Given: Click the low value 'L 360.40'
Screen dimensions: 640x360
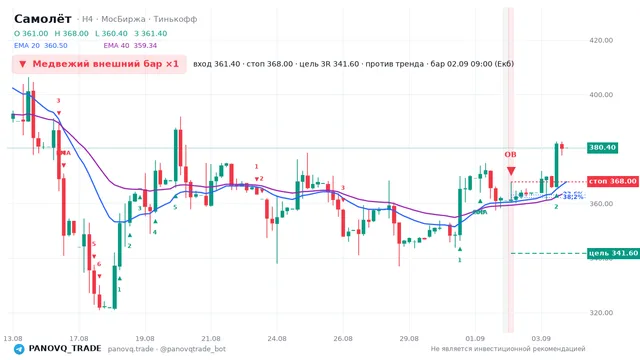Looking at the screenshot, I should tap(111, 33).
